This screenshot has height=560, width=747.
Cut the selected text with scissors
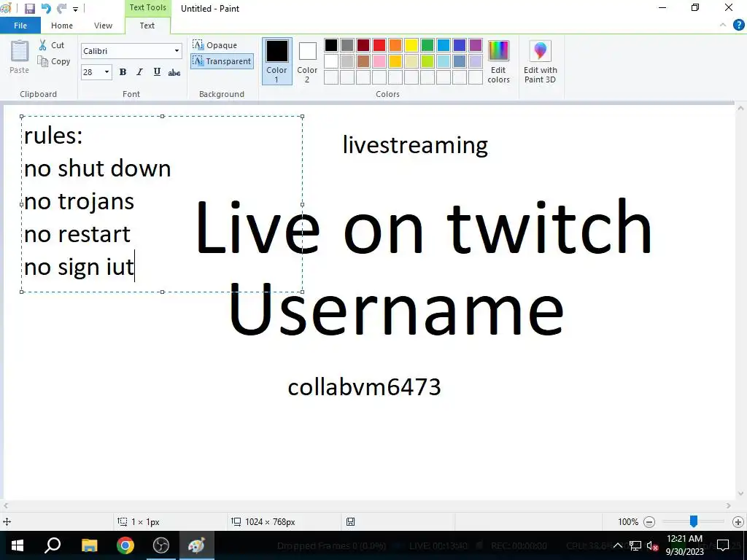click(52, 45)
